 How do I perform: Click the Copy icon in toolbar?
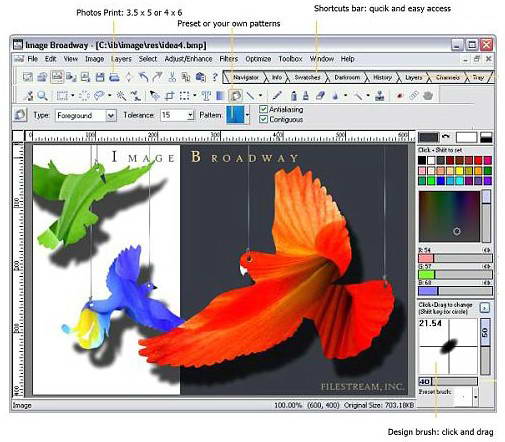186,77
